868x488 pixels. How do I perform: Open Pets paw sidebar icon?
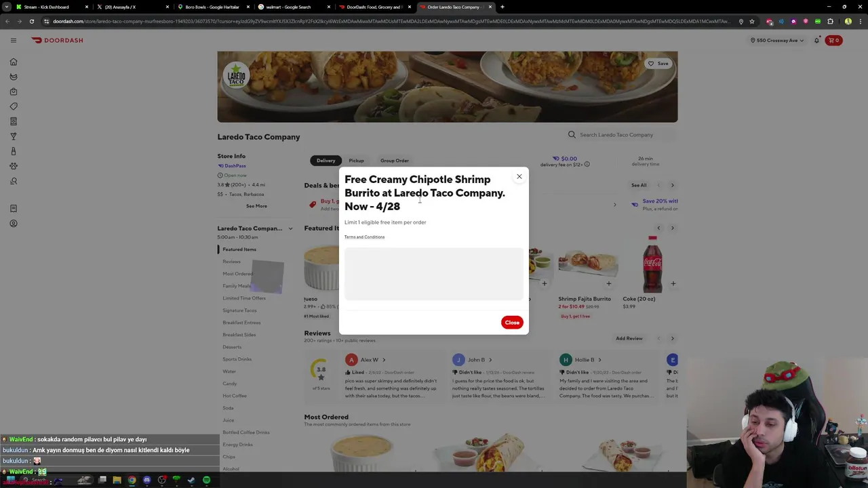[14, 166]
